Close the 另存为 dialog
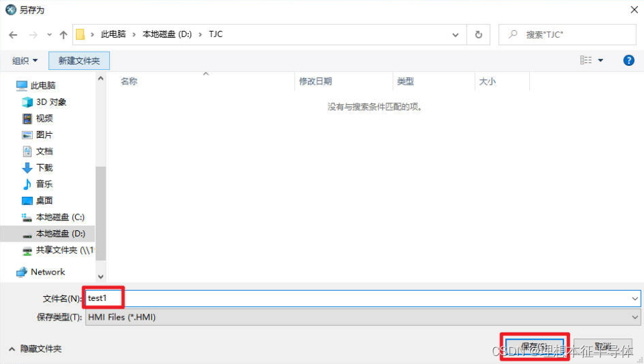Image resolution: width=644 pixels, height=364 pixels. pyautogui.click(x=634, y=9)
